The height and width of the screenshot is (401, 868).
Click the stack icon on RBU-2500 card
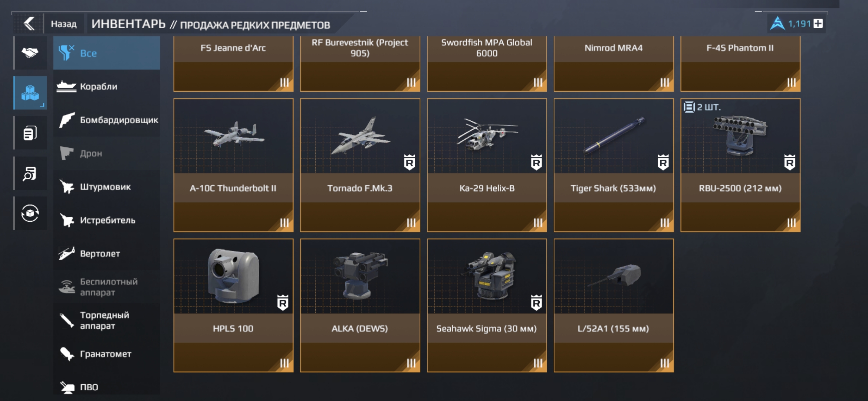(x=689, y=107)
